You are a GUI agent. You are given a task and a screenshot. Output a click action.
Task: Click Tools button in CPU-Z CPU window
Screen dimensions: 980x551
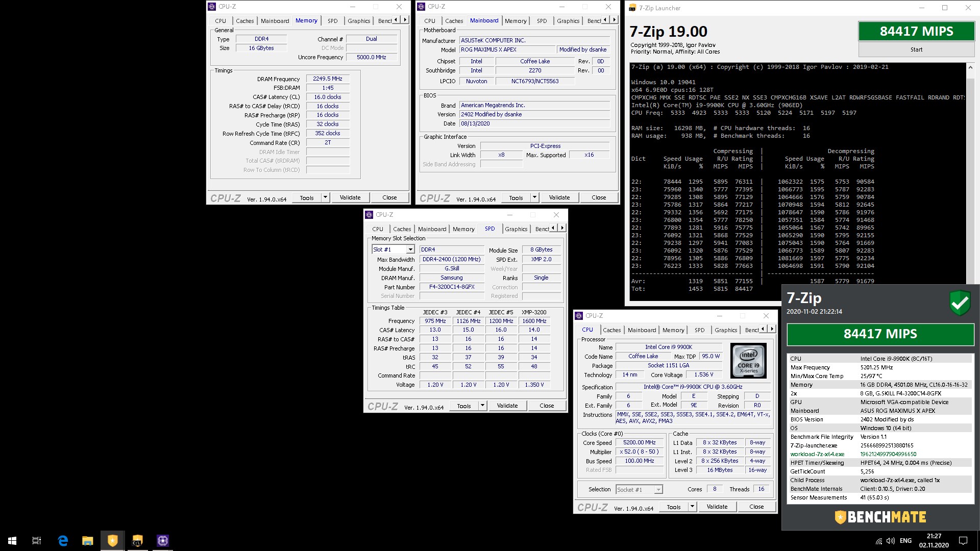[x=674, y=507]
